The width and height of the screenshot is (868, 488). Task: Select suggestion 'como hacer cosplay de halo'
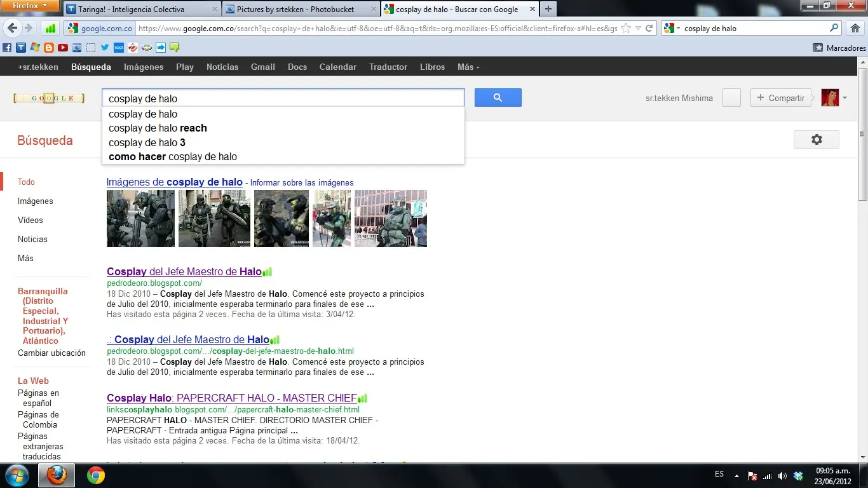pos(283,156)
